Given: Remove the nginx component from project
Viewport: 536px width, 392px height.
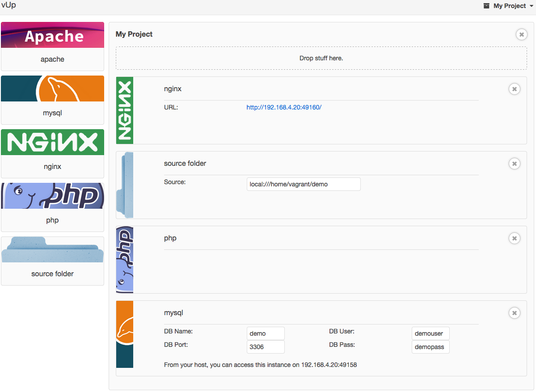Looking at the screenshot, I should pyautogui.click(x=515, y=89).
